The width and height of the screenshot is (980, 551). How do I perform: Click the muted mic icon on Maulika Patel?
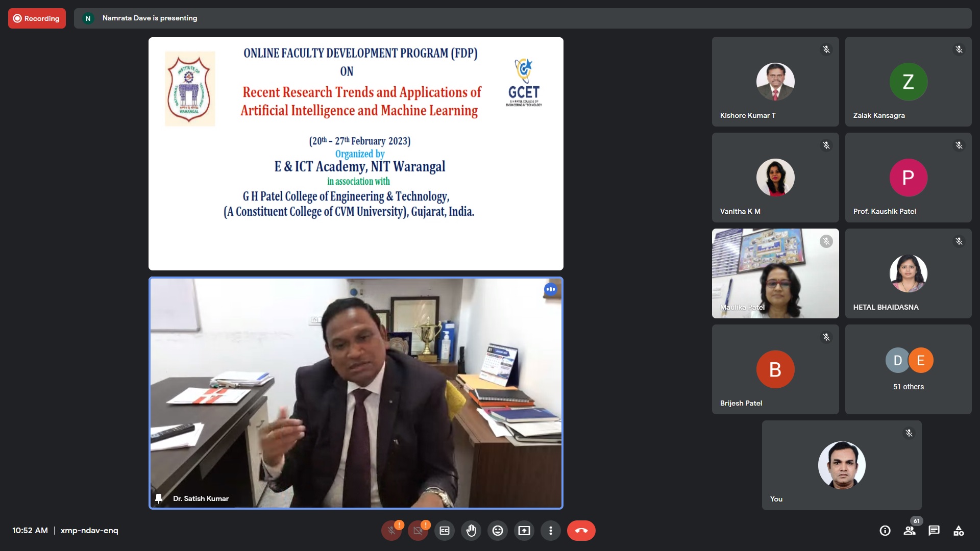826,241
